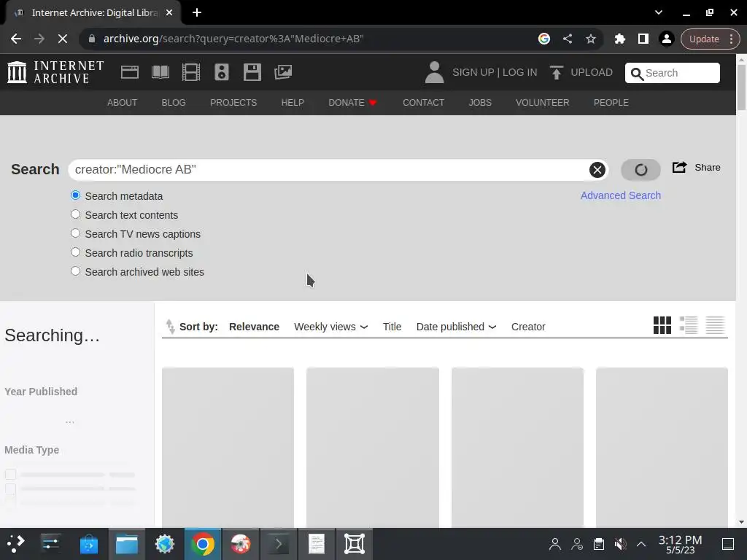Open the Texts book icon
Screen dimensions: 747x560
[x=160, y=72]
